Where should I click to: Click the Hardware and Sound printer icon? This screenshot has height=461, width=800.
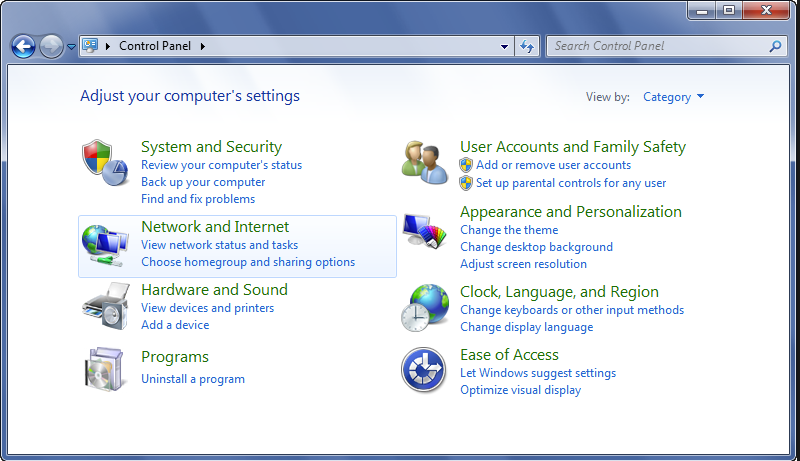coord(105,306)
